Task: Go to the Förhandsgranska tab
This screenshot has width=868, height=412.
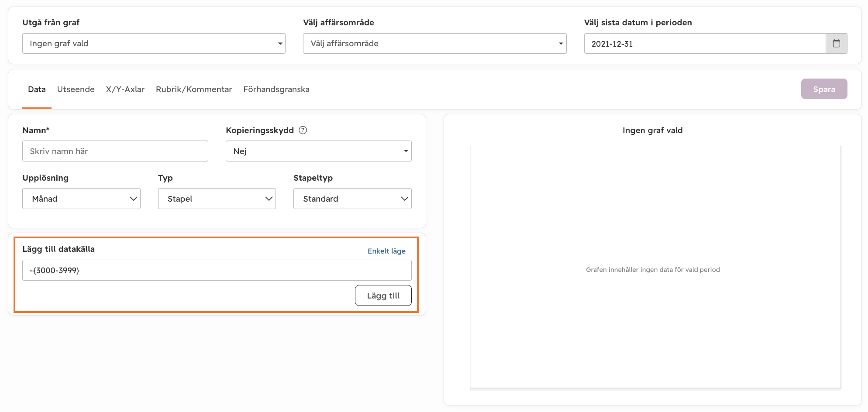Action: (276, 89)
